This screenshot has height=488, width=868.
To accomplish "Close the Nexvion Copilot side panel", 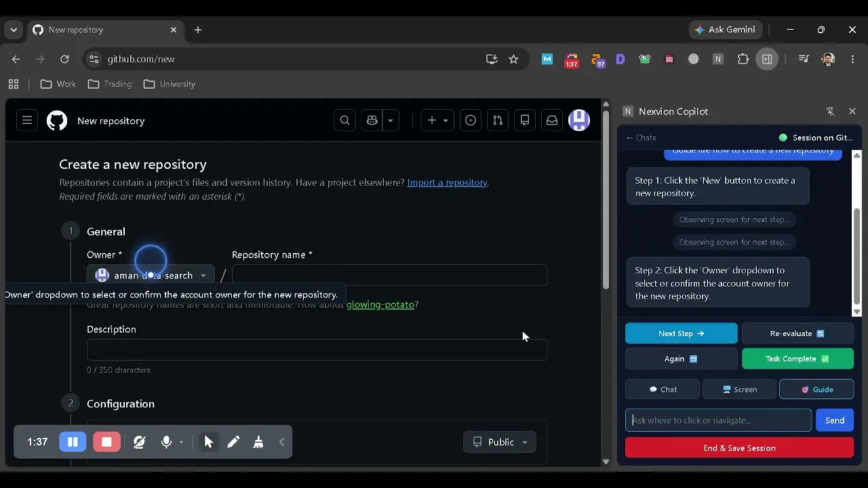I will coord(852,111).
